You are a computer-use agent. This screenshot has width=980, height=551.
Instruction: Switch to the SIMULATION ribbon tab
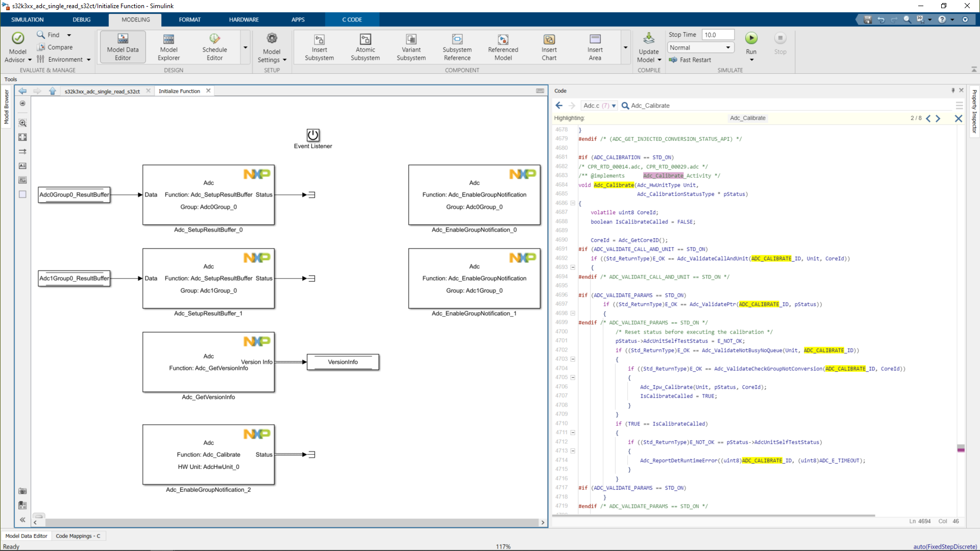point(28,19)
